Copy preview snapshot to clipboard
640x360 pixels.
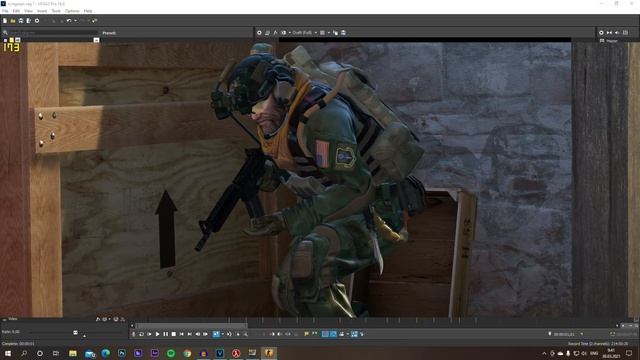pos(336,33)
